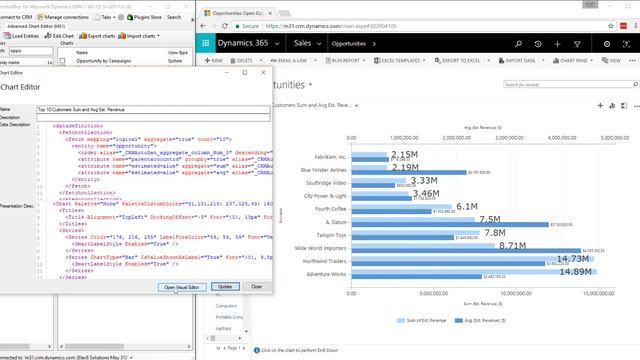Open the Dynamics 365 app launcher waffle
Screen dimensions: 640x360
click(x=205, y=43)
